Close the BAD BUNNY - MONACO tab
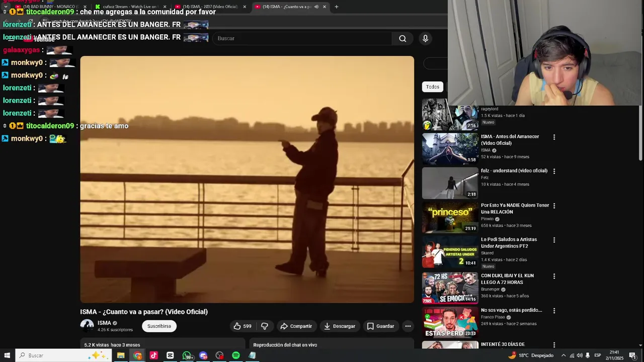This screenshot has width=644, height=362. (x=84, y=7)
